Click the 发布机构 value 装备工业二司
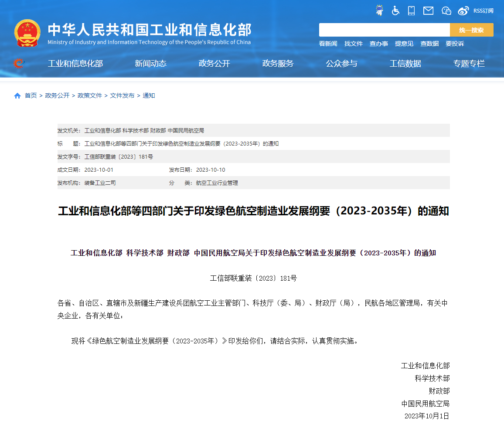Screen dimensions: 504x421 click(100, 183)
